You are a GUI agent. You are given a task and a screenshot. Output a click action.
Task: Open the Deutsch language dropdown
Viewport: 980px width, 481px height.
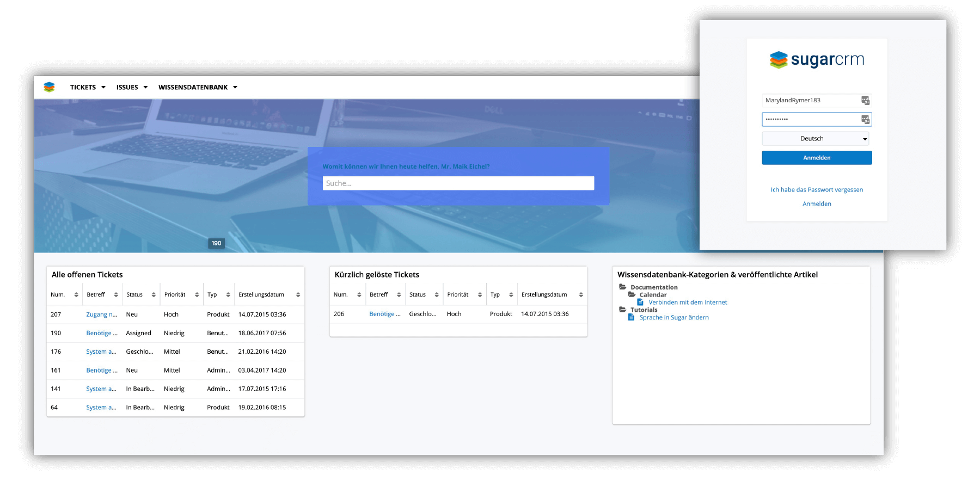pyautogui.click(x=815, y=139)
